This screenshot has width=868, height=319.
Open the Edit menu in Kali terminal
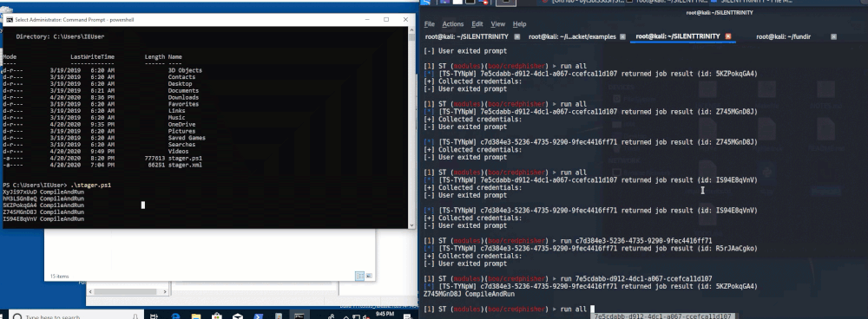coord(477,24)
